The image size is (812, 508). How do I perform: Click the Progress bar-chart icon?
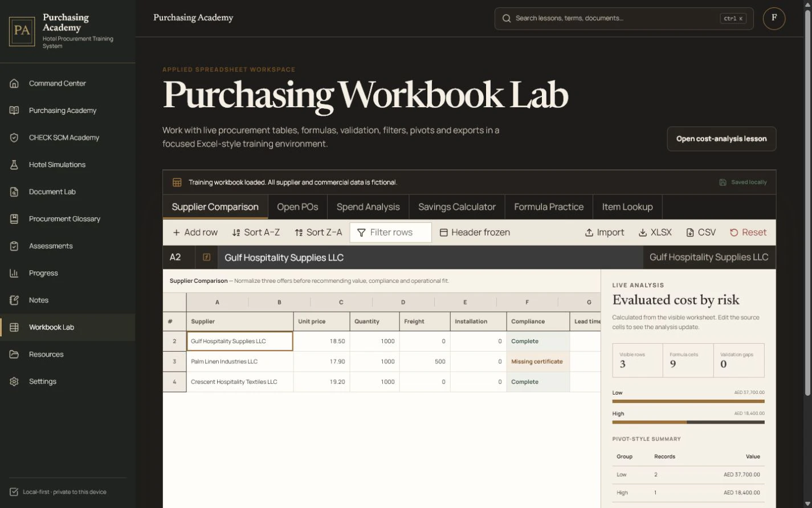14,273
